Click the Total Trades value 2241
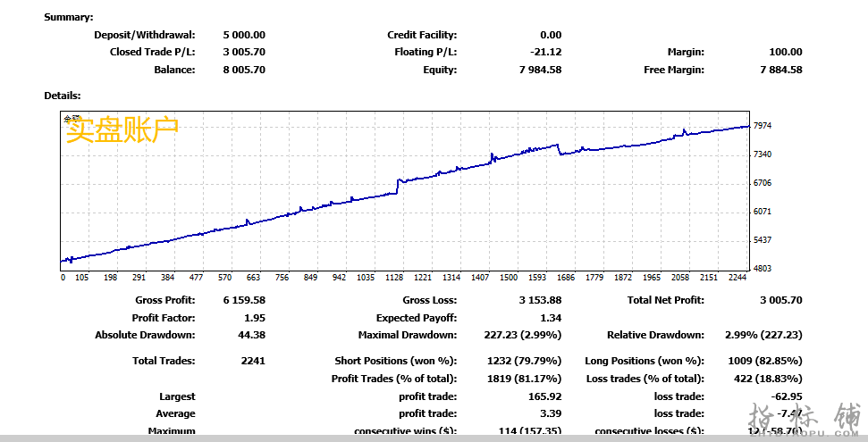 click(253, 361)
